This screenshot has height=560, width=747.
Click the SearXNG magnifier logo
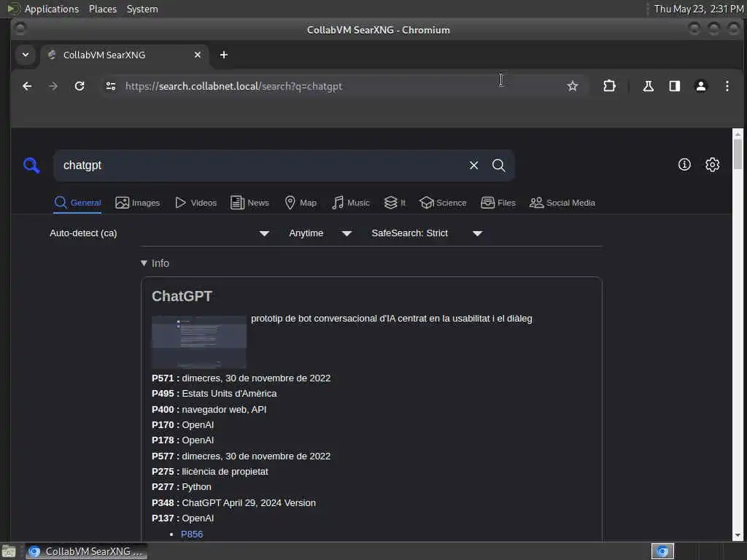click(31, 166)
